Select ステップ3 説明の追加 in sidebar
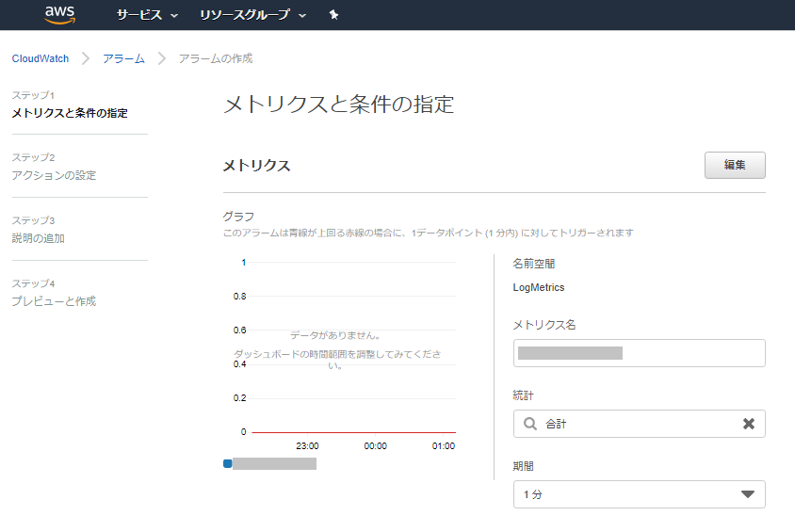This screenshot has height=532, width=795. (38, 230)
